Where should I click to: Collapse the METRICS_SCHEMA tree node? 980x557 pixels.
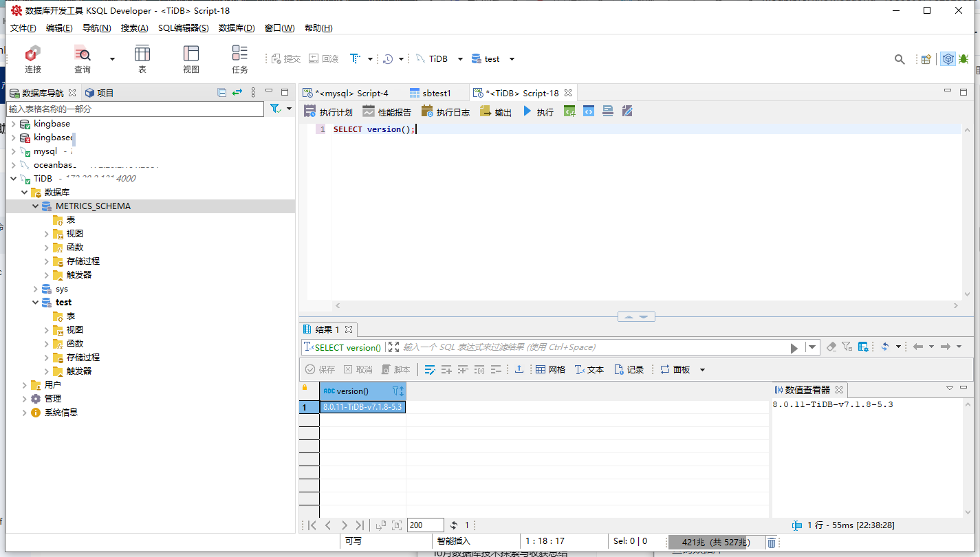click(36, 206)
